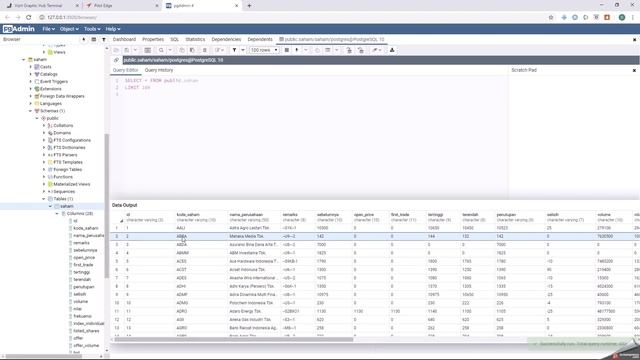Click the Commit transaction icon
The image size is (640, 360).
(349, 50)
